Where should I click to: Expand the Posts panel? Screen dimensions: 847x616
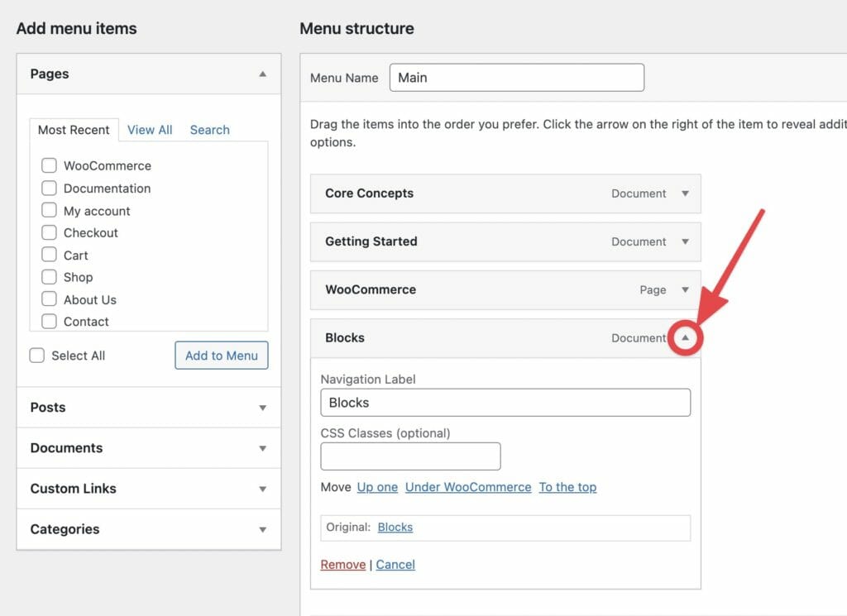coord(262,407)
